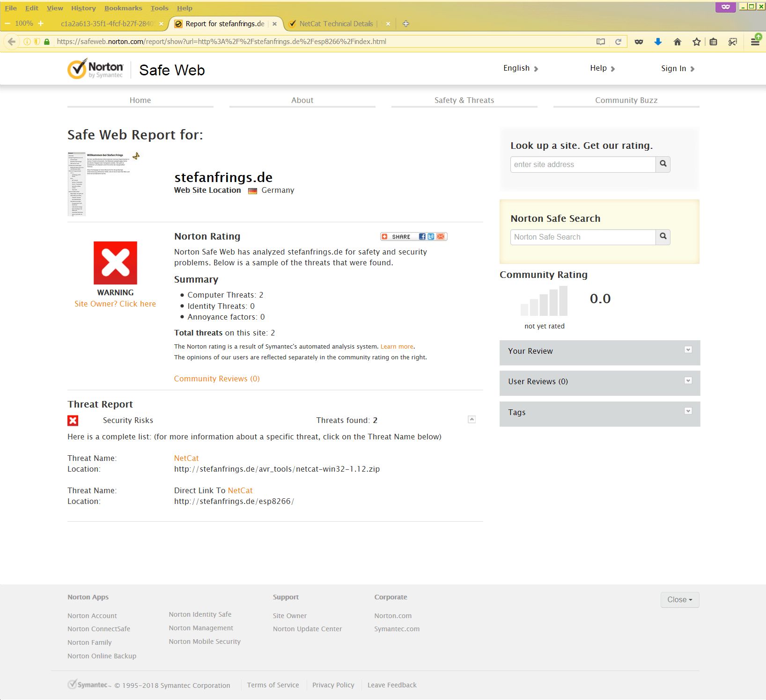Image resolution: width=766 pixels, height=700 pixels.
Task: Click the footer Close dropdown button
Action: [680, 600]
